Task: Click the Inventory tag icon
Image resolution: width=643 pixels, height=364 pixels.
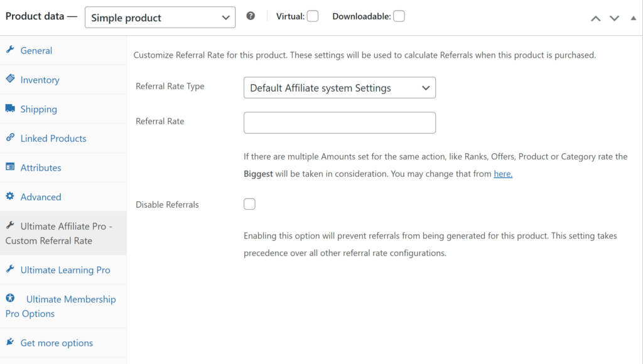Action: click(x=10, y=79)
